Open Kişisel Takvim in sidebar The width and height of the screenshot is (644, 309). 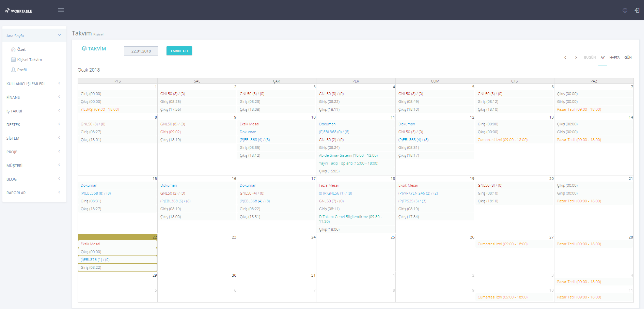coord(29,60)
